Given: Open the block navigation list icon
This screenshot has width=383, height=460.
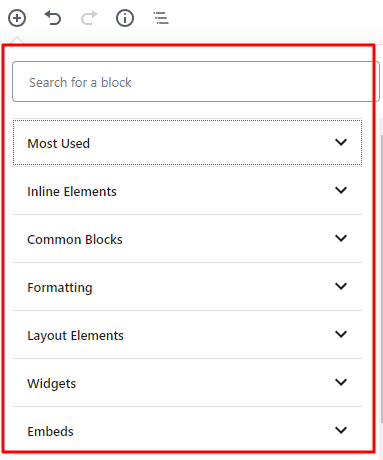Looking at the screenshot, I should 161,18.
